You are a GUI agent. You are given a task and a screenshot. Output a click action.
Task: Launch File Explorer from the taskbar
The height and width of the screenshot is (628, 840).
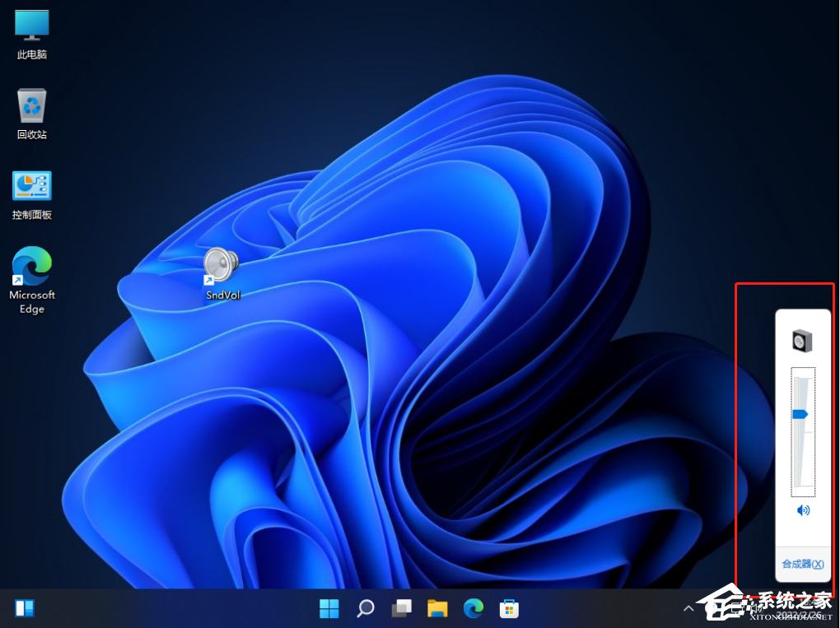437,608
